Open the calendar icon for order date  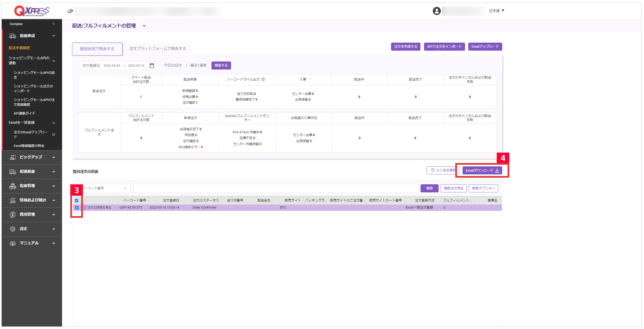152,66
